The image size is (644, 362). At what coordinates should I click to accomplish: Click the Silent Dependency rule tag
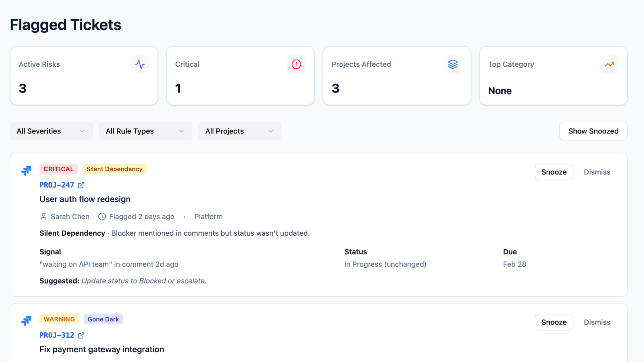[x=114, y=169]
